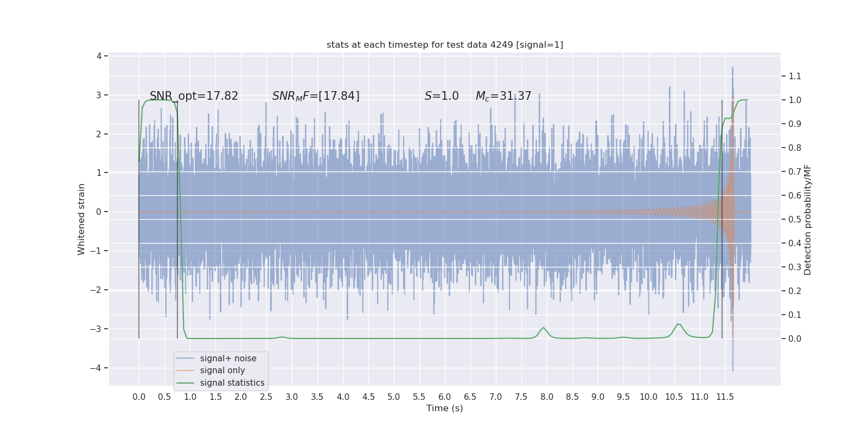
Task: Select the "Whitened strain" y-axis label
Action: tap(81, 219)
